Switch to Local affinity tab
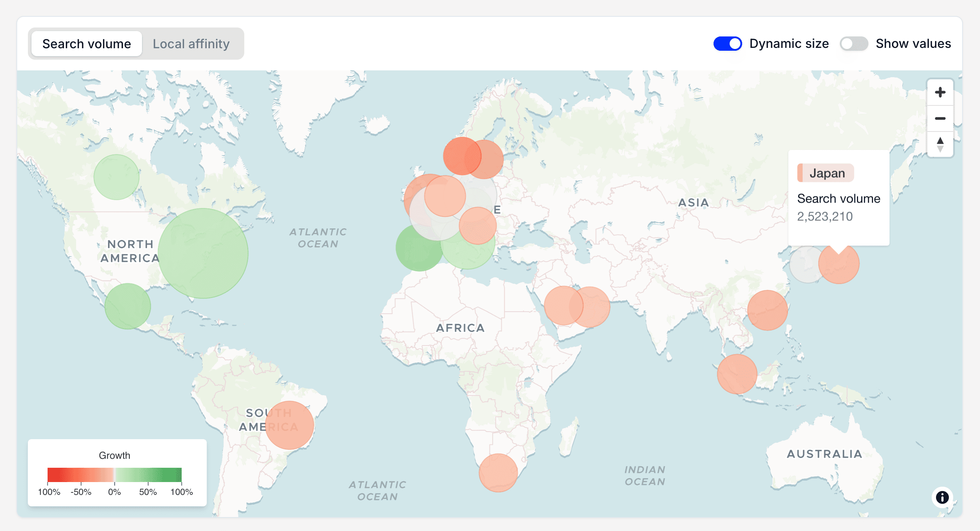This screenshot has width=980, height=531. coord(191,44)
